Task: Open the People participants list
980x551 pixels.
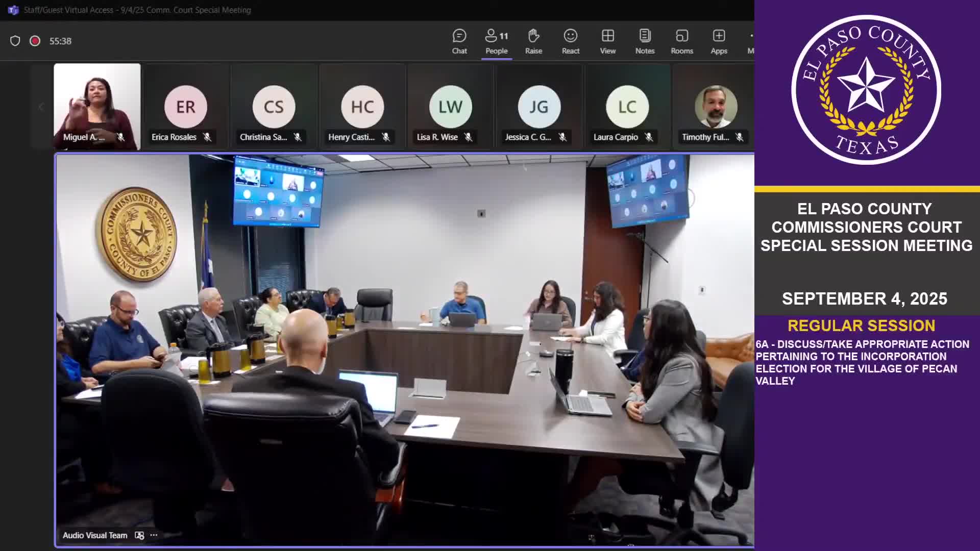Action: [496, 41]
